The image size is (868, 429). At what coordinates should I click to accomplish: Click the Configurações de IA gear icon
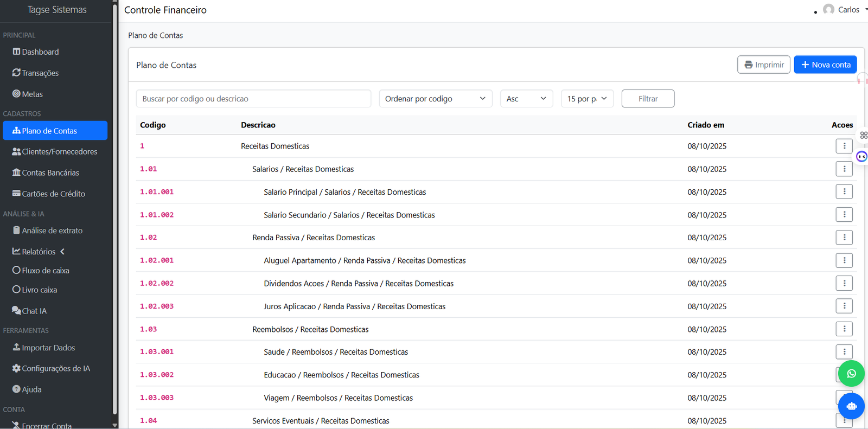[x=16, y=368]
